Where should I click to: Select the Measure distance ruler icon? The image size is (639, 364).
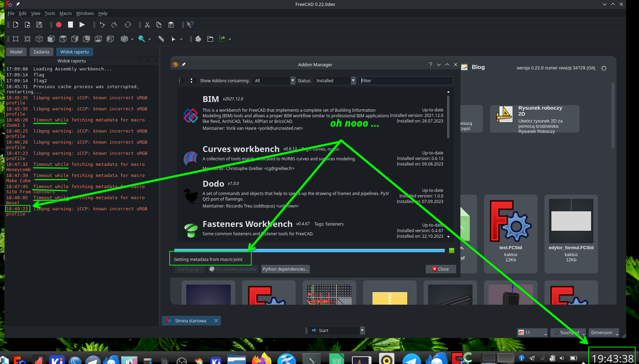pos(161,39)
